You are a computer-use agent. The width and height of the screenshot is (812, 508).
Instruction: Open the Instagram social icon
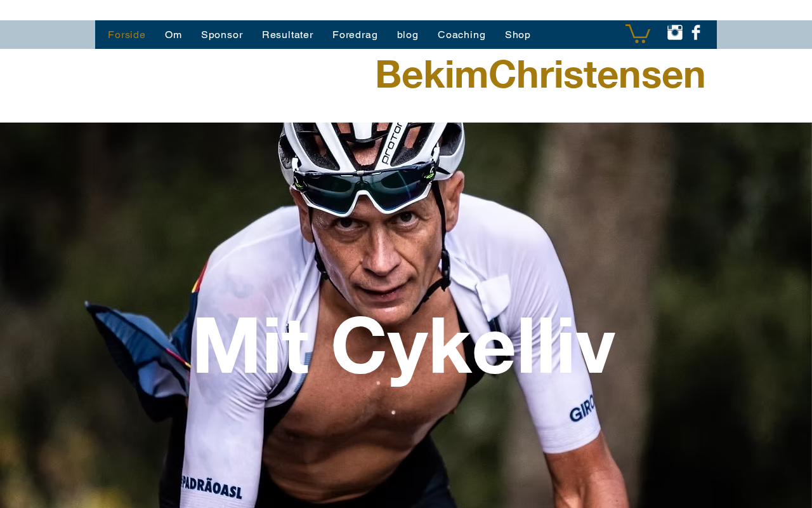tap(675, 32)
